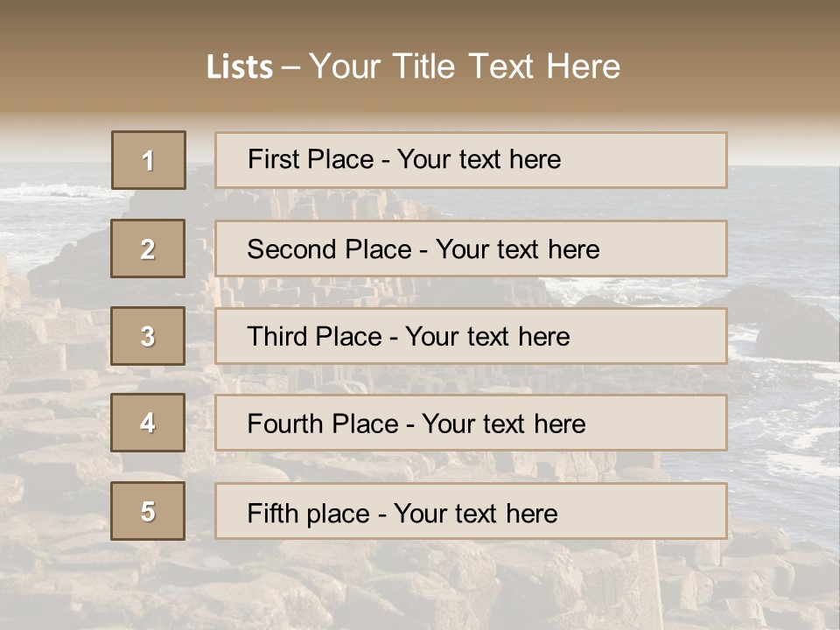Click the words "Fourth Place"
This screenshot has width=840, height=630.
[323, 424]
